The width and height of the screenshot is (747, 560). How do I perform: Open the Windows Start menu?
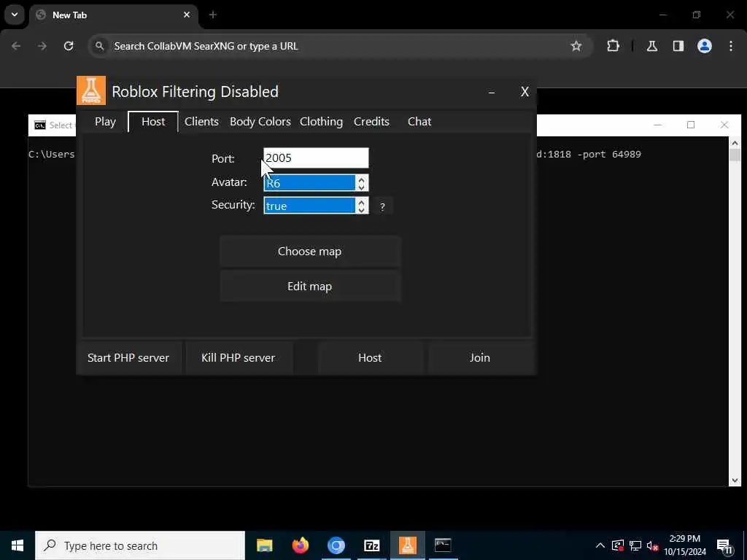[18, 545]
